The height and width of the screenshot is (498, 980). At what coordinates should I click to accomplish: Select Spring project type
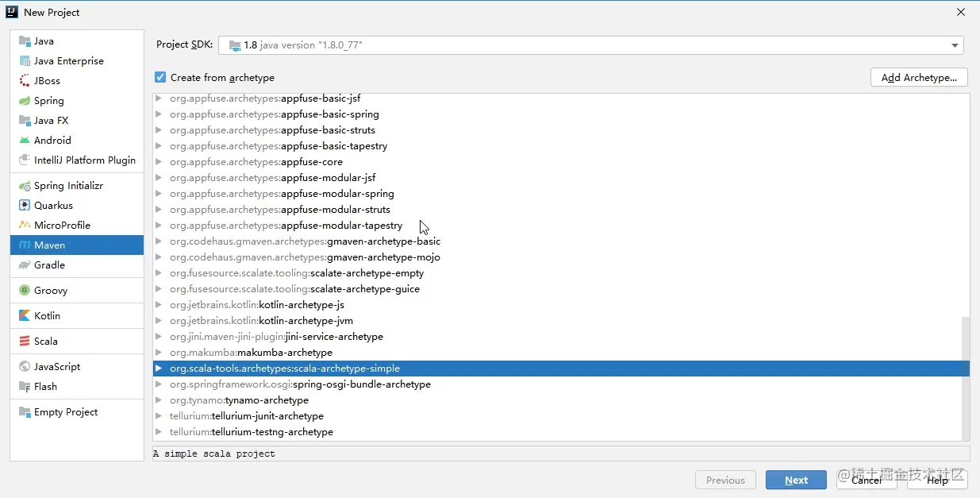pyautogui.click(x=77, y=101)
